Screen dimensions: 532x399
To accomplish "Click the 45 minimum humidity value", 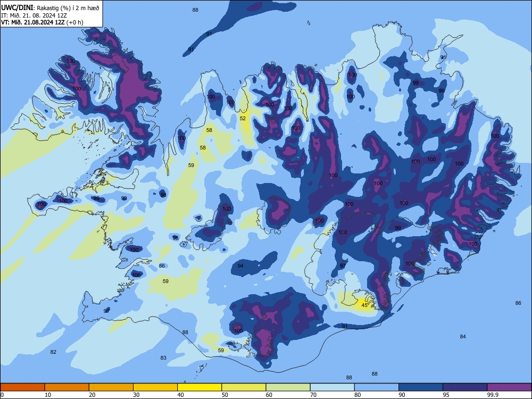I will point(364,305).
